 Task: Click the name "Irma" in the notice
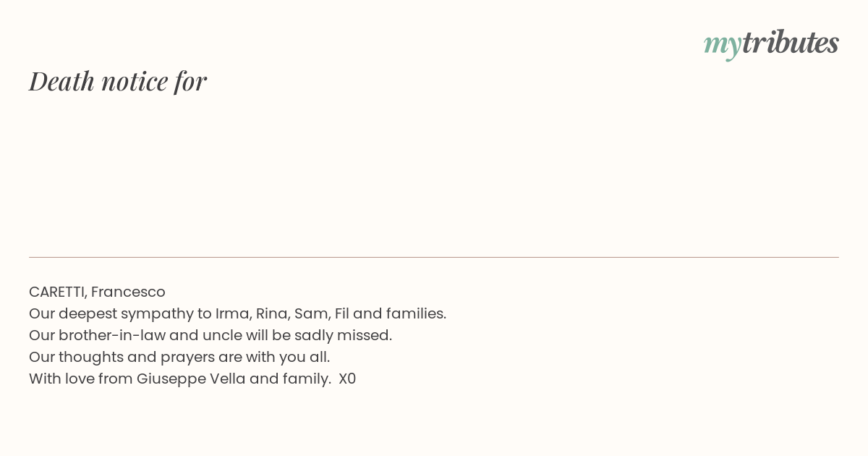pyautogui.click(x=231, y=313)
